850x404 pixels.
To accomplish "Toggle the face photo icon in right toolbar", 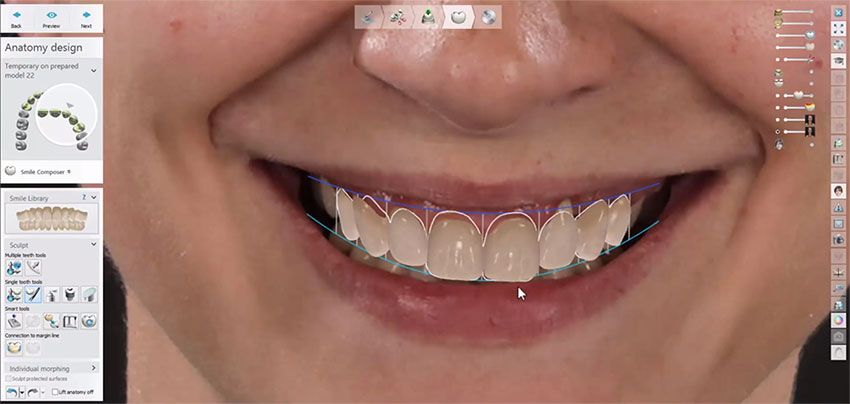I will (838, 191).
